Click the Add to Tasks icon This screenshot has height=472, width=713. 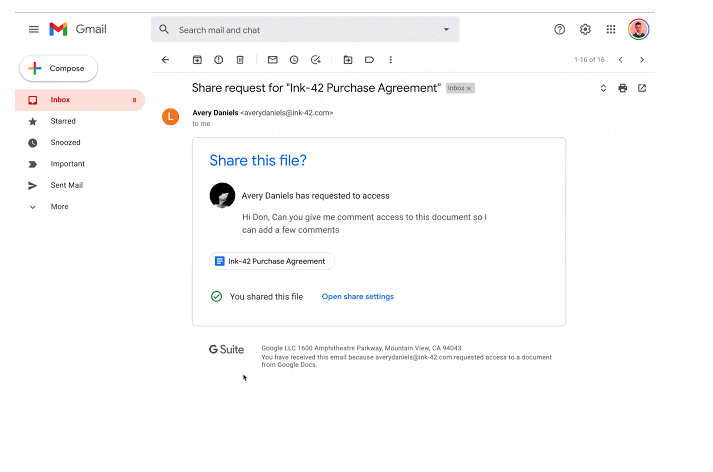(x=316, y=60)
